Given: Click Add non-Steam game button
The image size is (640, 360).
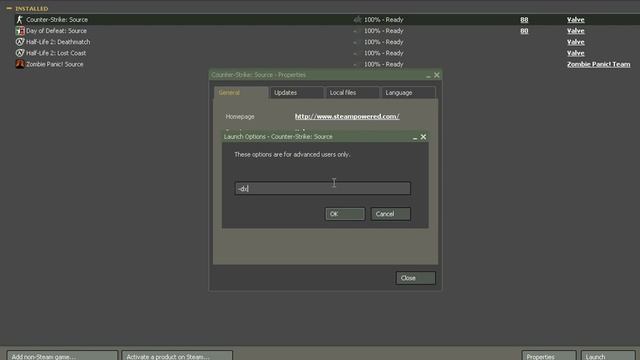Looking at the screenshot, I should coord(62,356).
